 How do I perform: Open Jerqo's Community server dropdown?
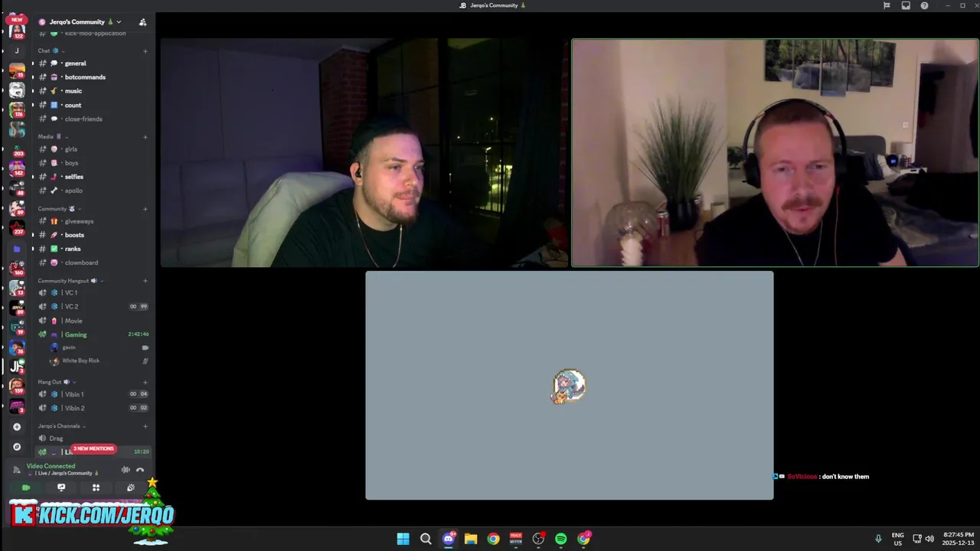click(x=80, y=22)
